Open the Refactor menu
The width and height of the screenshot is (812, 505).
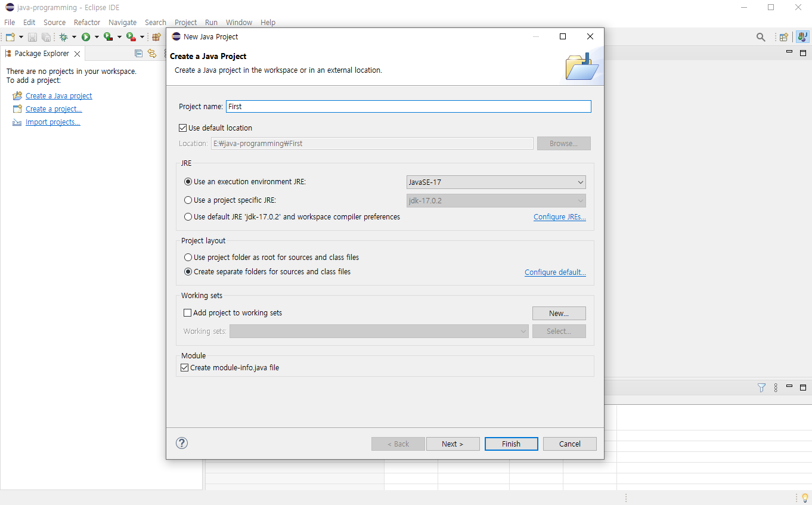click(x=87, y=22)
